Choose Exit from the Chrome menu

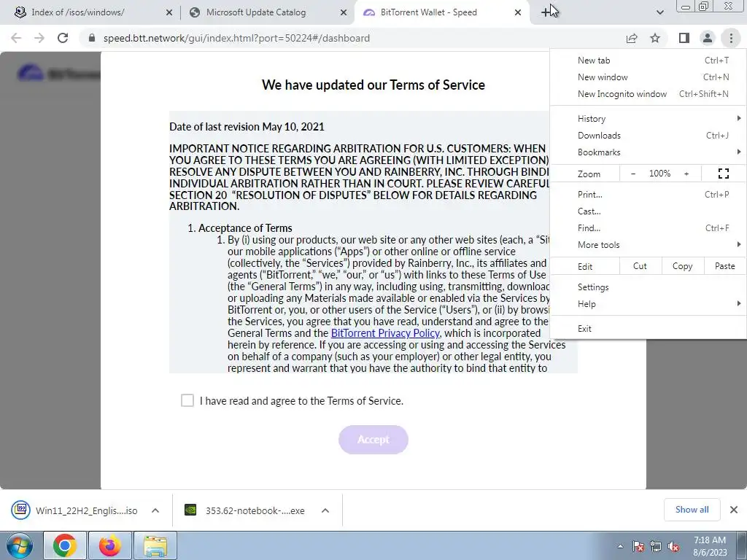click(649, 329)
